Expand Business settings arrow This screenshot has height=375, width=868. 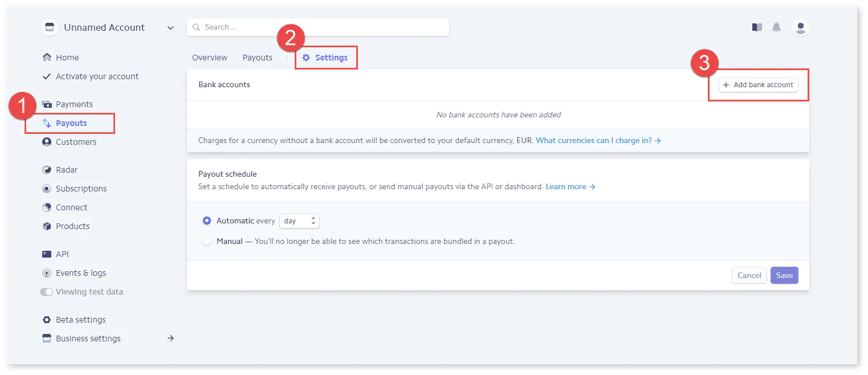[x=170, y=339]
